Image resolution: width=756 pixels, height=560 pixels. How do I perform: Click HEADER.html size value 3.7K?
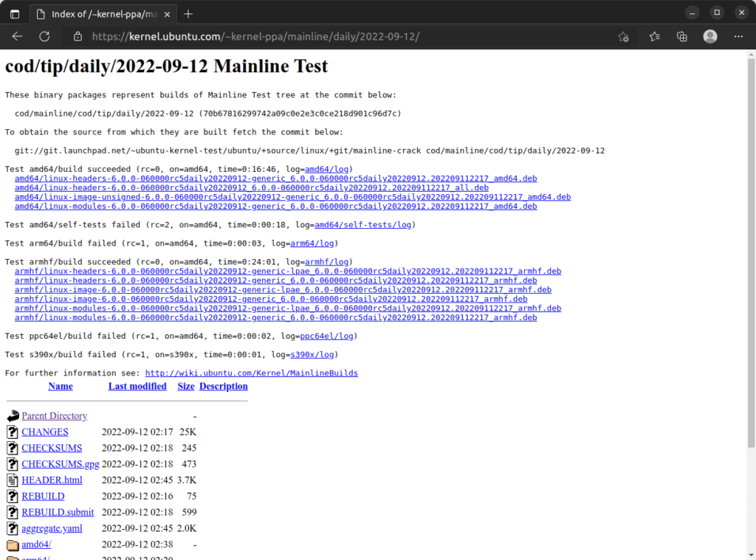click(x=187, y=480)
